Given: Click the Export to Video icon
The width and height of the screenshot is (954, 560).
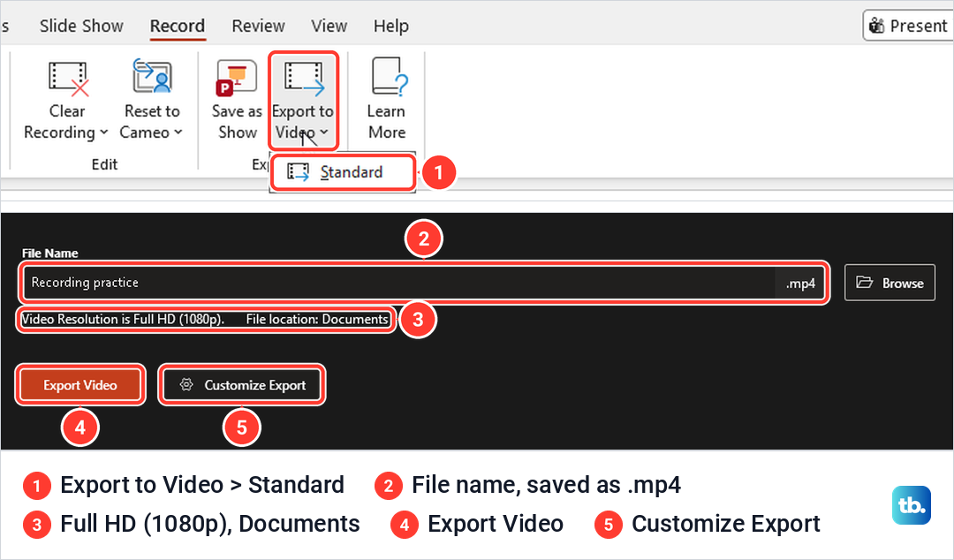Looking at the screenshot, I should pyautogui.click(x=304, y=79).
